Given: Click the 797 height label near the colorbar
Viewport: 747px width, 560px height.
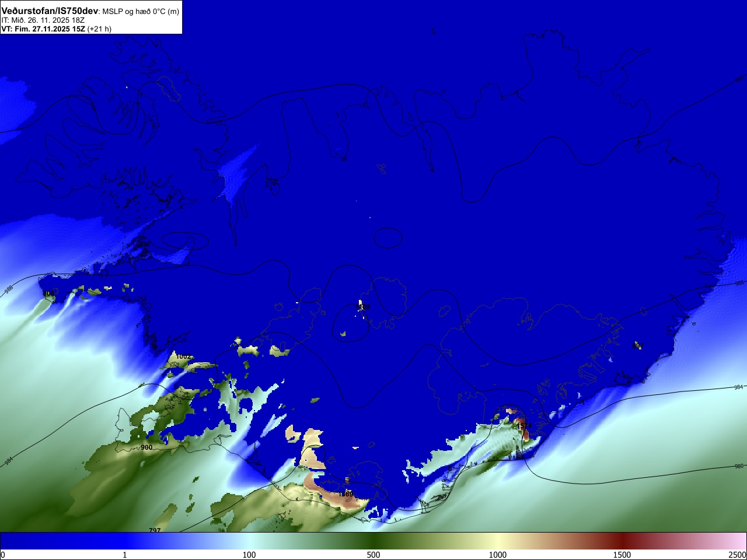Looking at the screenshot, I should click(155, 530).
